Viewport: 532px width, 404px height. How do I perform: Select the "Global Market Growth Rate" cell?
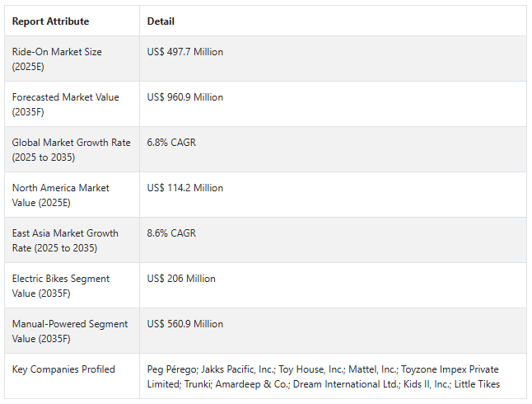click(71, 149)
